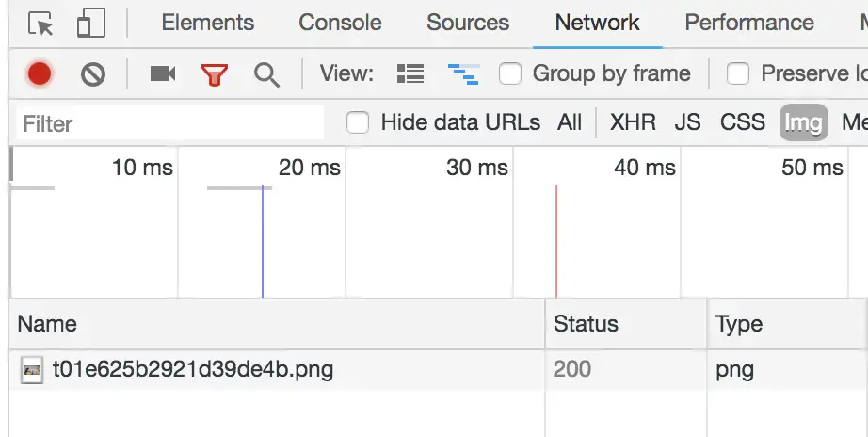Sort requests by the Status column header
This screenshot has height=437, width=868.
(625, 324)
